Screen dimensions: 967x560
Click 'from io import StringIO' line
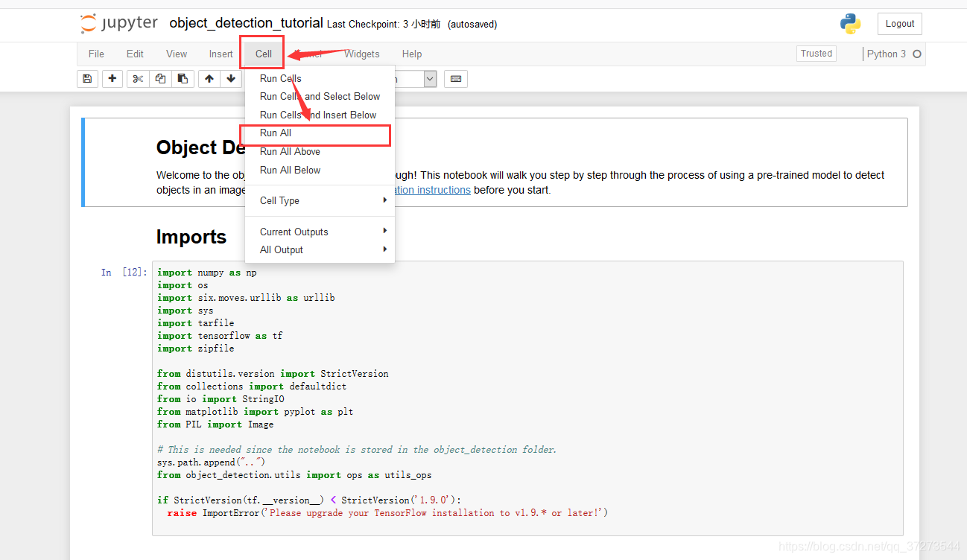221,399
